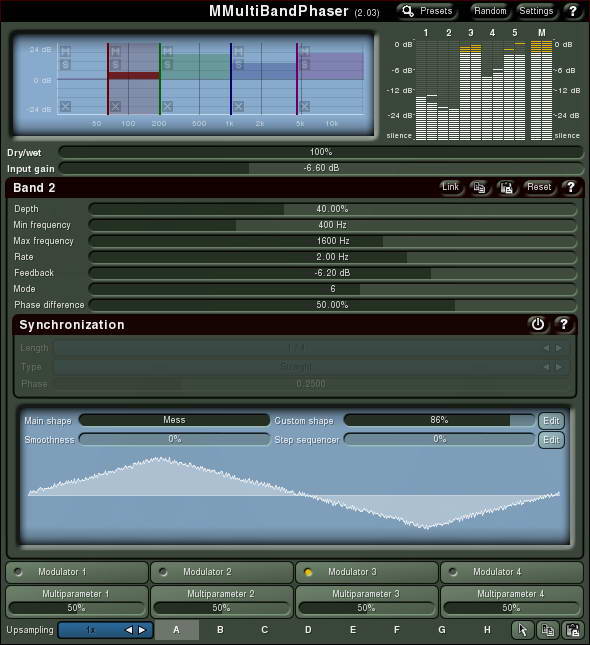Select the blue crossover line at 1k
This screenshot has height=645, width=590.
(231, 79)
